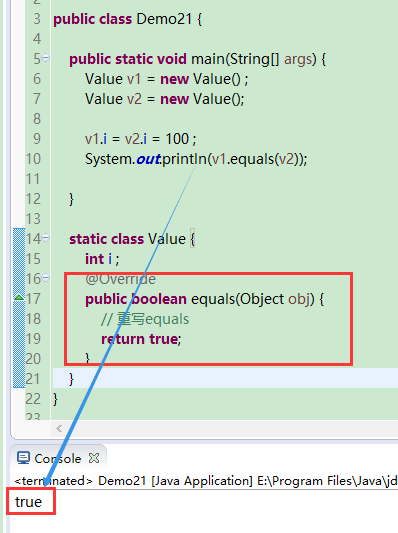Click the 'return true;' statement
The image size is (398, 533).
pos(141,339)
